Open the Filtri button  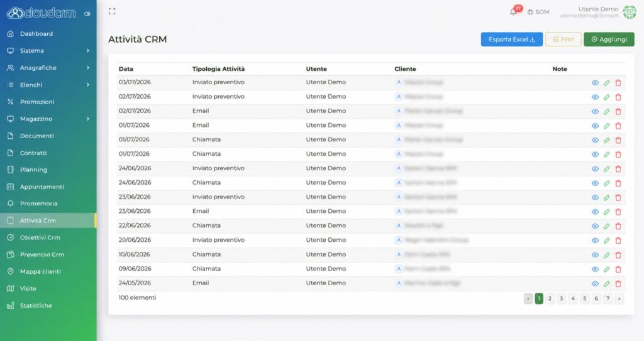pyautogui.click(x=563, y=40)
